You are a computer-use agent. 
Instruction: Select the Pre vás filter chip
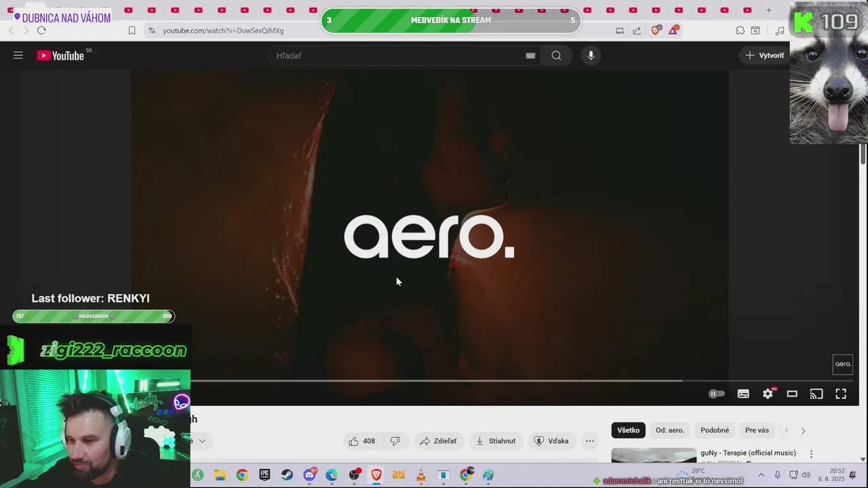[757, 430]
